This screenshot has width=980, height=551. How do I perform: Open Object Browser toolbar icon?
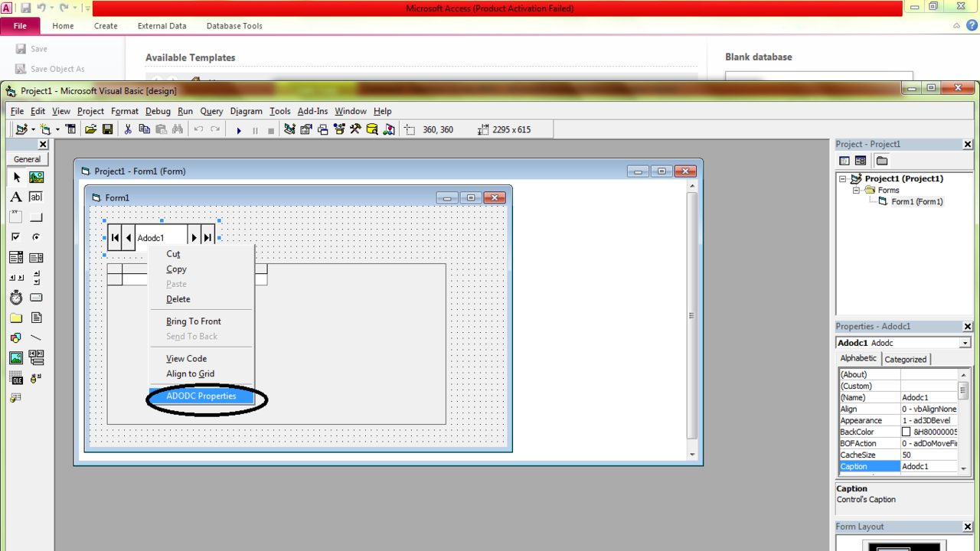tap(339, 129)
